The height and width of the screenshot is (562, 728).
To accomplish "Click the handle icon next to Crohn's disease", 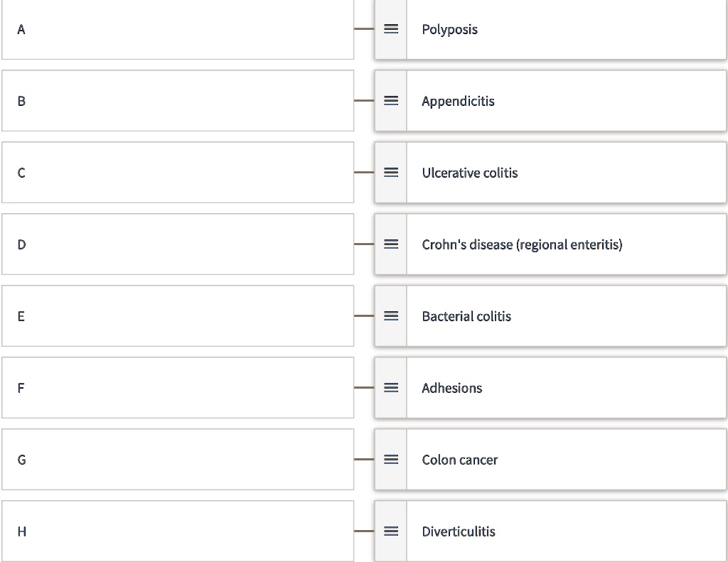I will [x=390, y=244].
